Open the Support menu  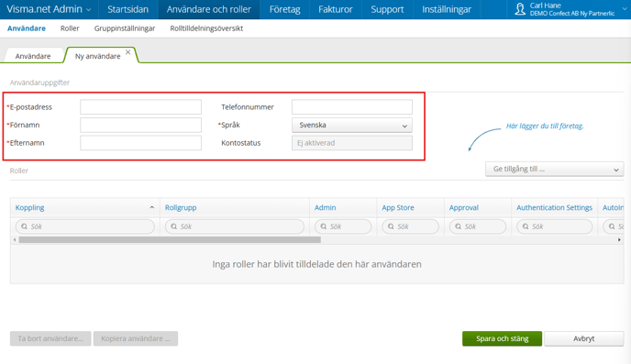point(387,9)
